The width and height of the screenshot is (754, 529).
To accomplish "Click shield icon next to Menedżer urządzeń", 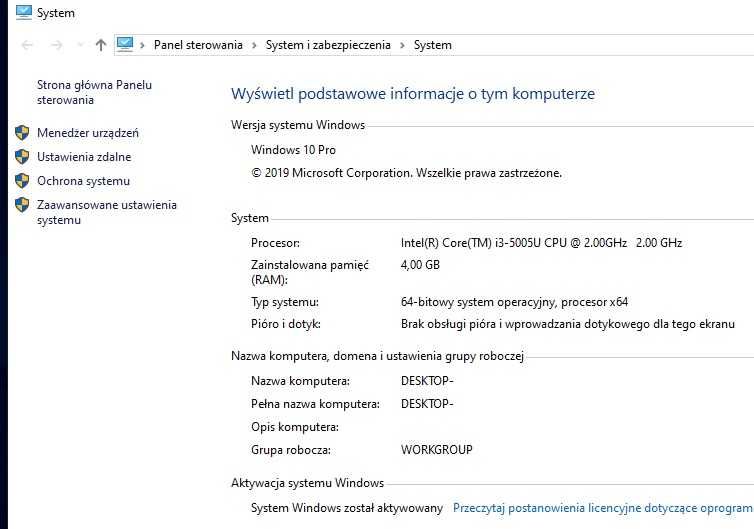I will (22, 132).
